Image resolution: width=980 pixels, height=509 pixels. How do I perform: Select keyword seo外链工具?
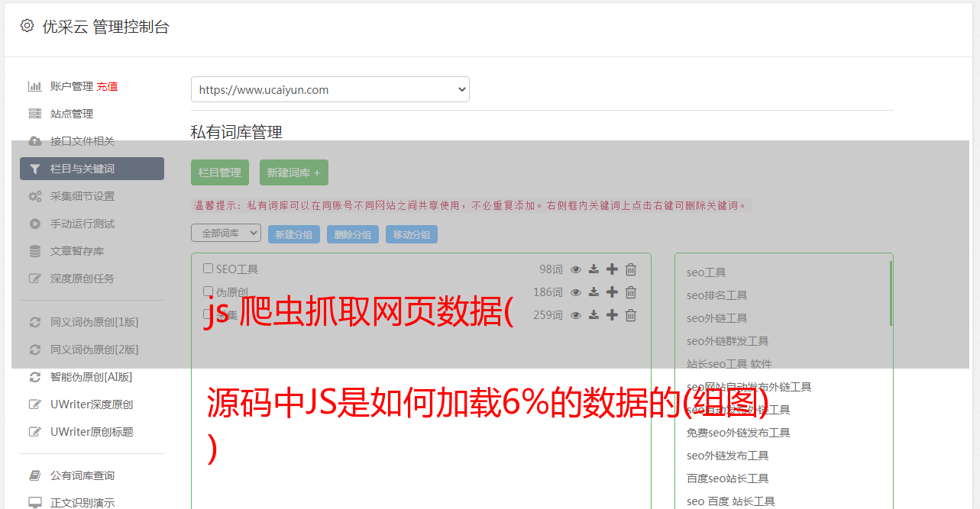716,318
